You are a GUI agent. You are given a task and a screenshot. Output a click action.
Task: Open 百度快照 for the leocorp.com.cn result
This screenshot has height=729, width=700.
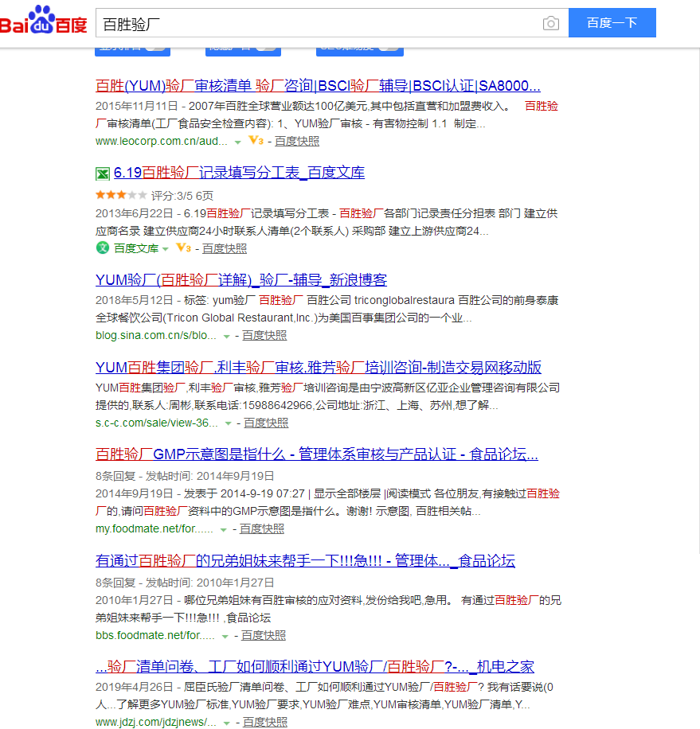(x=297, y=141)
